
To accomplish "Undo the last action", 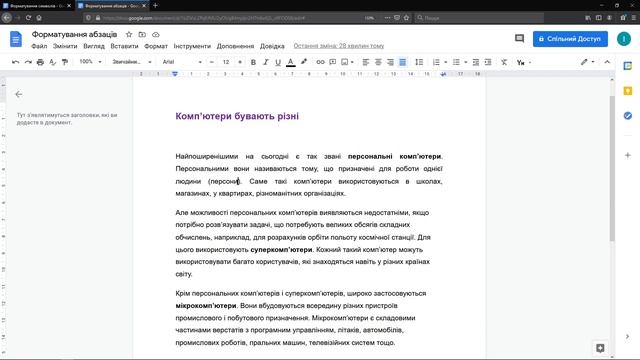I will (16, 62).
